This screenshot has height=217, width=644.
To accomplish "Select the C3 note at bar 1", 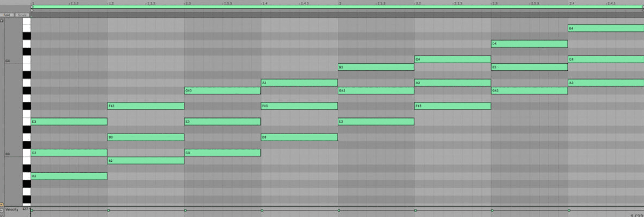I will (x=69, y=153).
